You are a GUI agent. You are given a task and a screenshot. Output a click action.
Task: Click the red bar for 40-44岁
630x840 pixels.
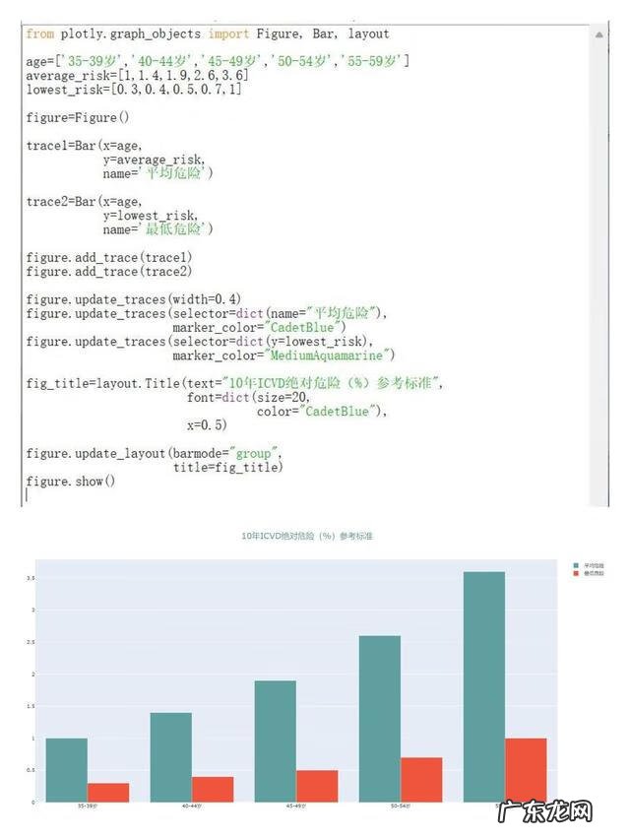point(213,789)
